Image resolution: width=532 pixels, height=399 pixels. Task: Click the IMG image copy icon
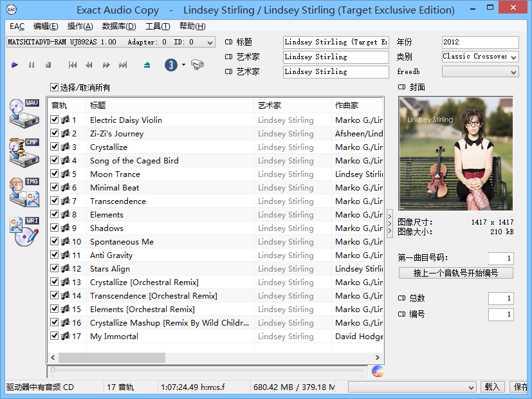(x=24, y=192)
